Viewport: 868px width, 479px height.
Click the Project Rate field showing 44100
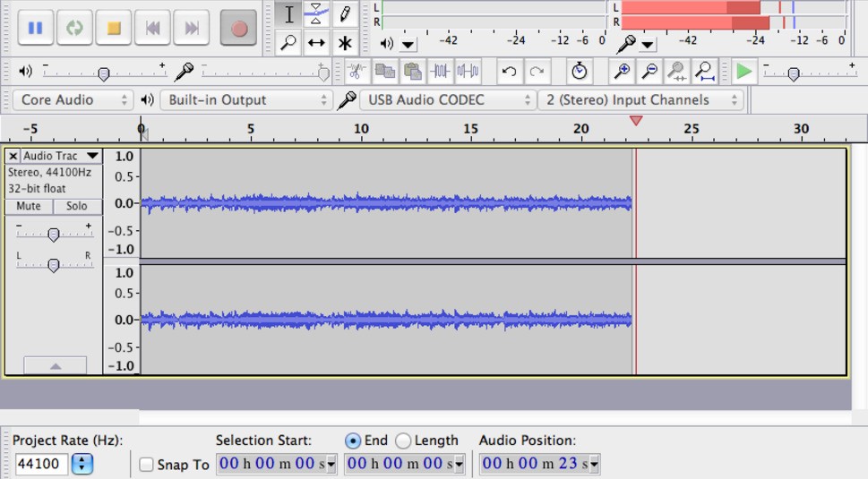(41, 464)
